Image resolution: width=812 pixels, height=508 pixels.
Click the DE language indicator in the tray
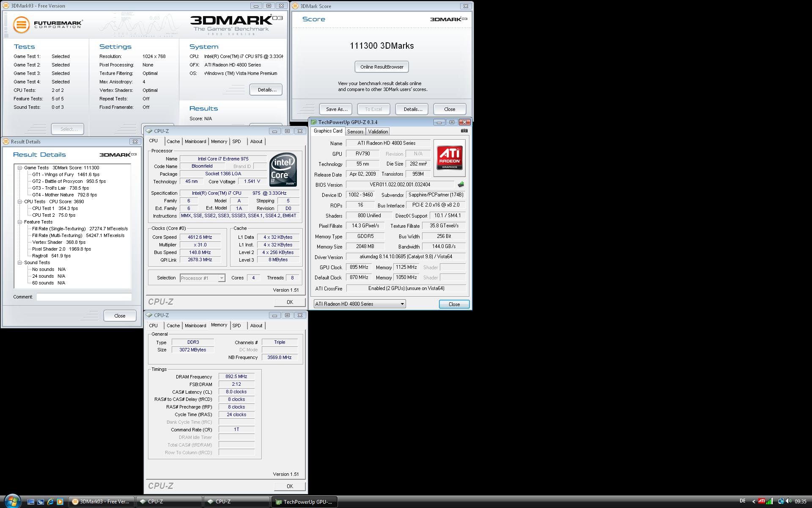click(743, 501)
